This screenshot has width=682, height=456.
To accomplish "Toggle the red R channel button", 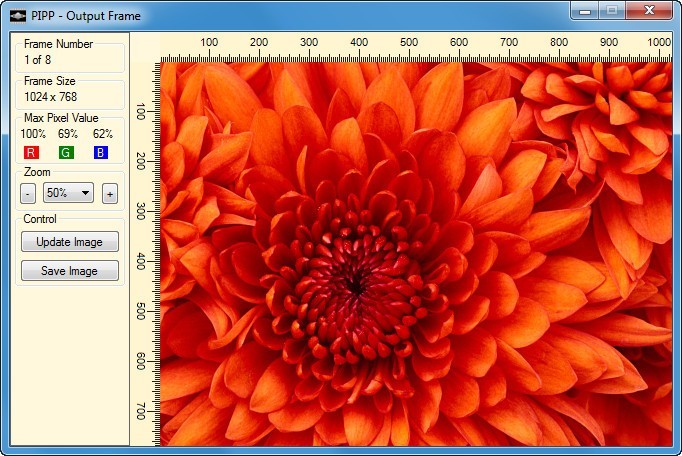I will 31,152.
